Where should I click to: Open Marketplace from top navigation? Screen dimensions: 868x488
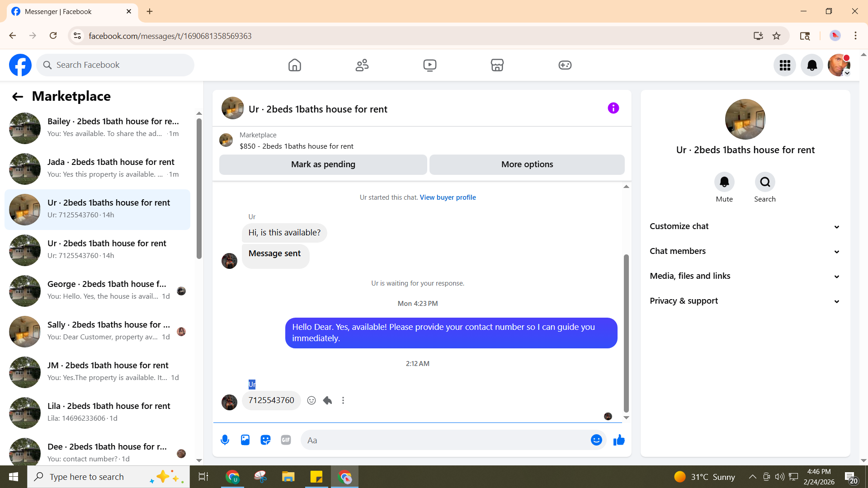(x=497, y=65)
